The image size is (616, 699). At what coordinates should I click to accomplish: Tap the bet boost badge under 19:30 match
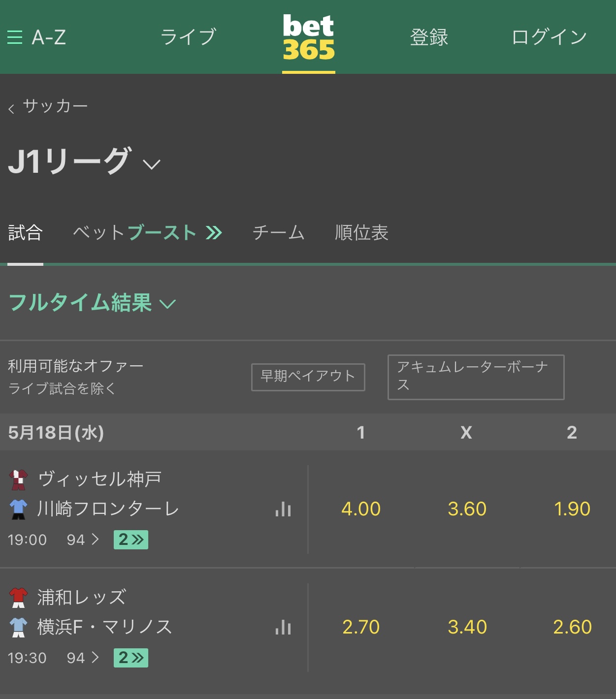(x=131, y=658)
